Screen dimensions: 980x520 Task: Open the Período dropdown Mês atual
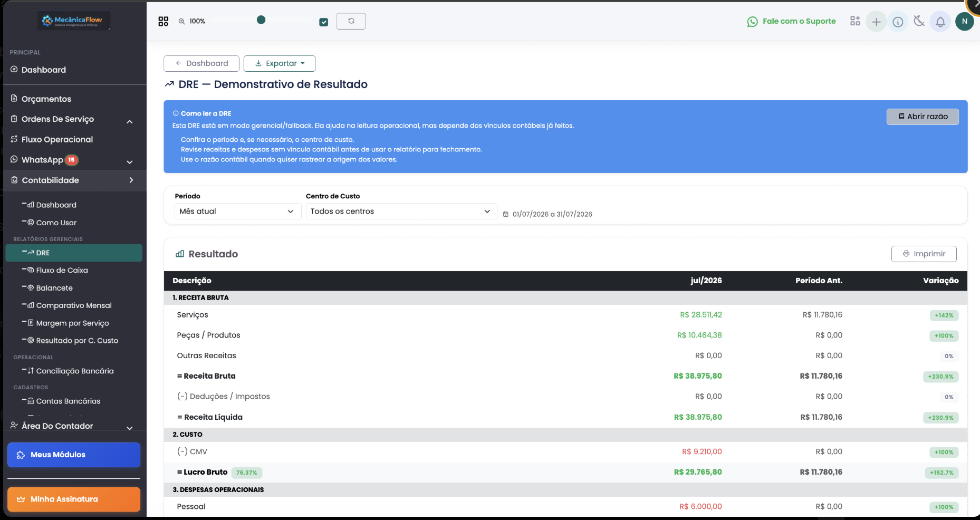click(237, 211)
